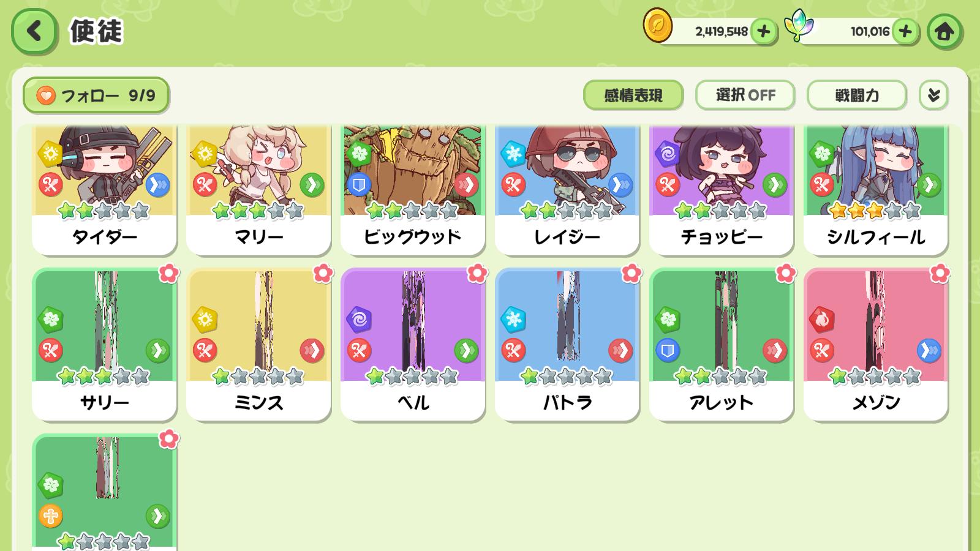The image size is (980, 551).
Task: Open the パトラ character card
Action: point(567,344)
